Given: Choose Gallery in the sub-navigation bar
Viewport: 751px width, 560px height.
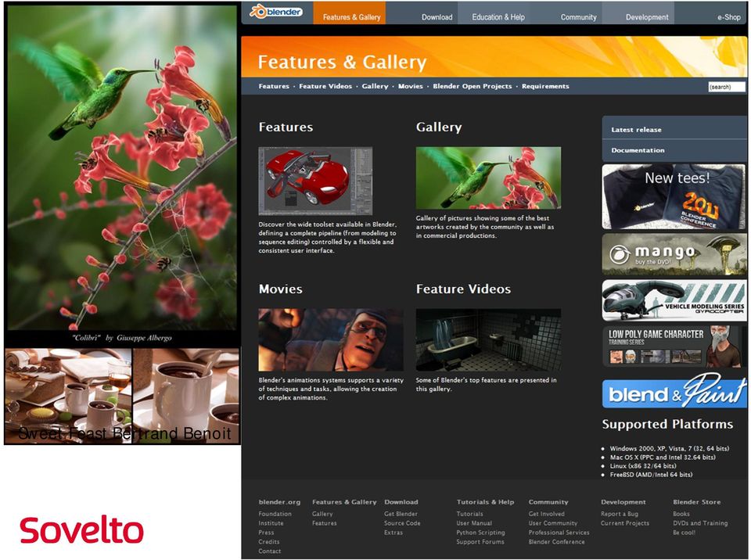Looking at the screenshot, I should (x=375, y=86).
